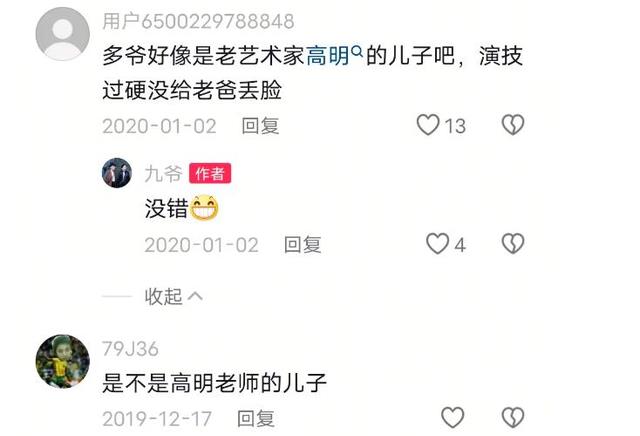The image size is (640, 436).
Task: Dislike the 79J36 comment
Action: [x=513, y=417]
